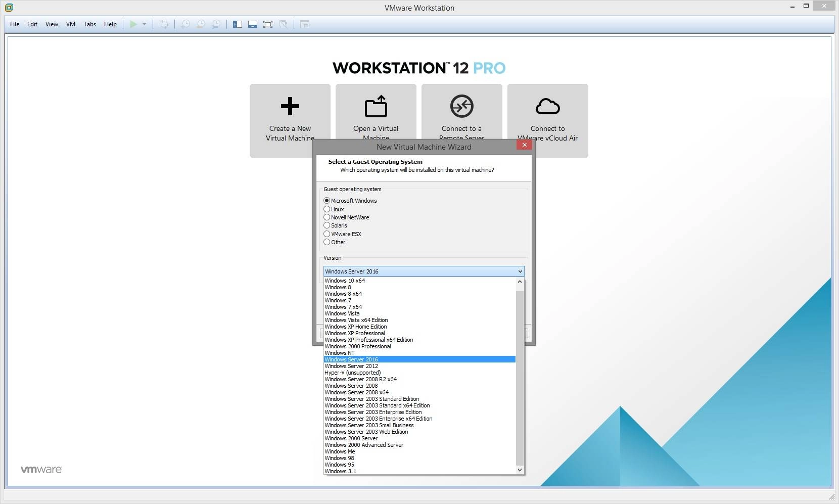
Task: Choose Hyper-V (unsupported) option
Action: 419,373
